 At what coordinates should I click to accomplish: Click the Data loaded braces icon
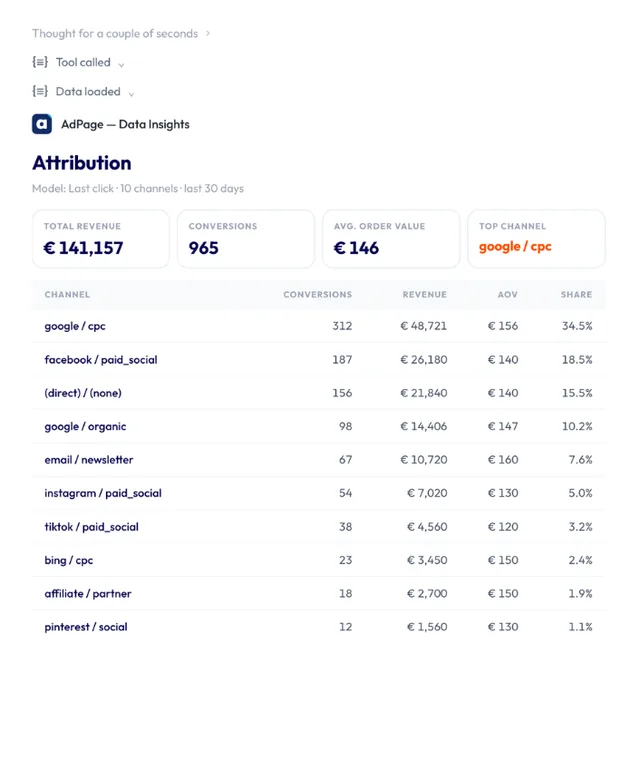coord(40,91)
